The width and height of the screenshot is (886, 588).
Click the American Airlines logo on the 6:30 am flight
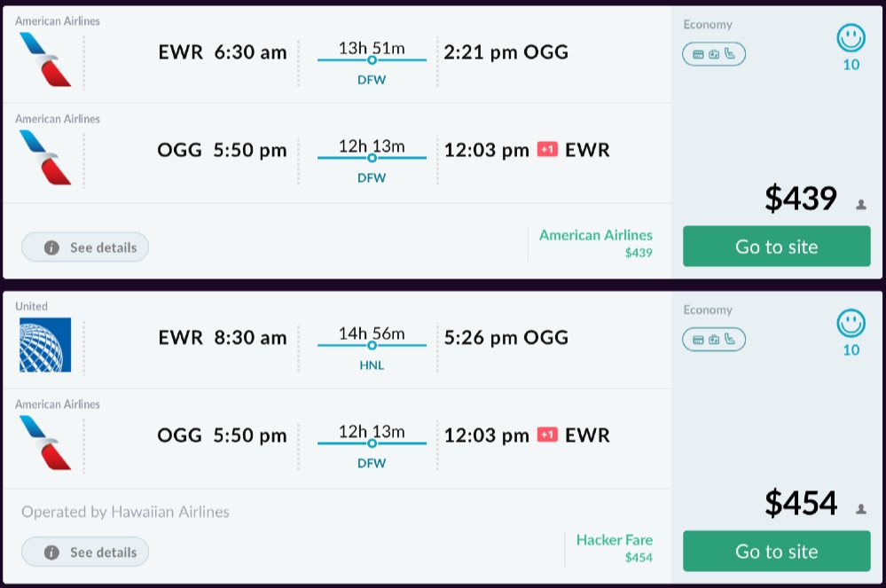(45, 59)
